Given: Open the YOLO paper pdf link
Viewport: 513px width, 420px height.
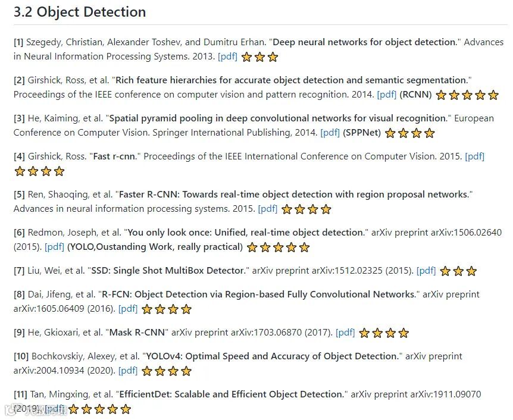Looking at the screenshot, I should click(x=54, y=247).
